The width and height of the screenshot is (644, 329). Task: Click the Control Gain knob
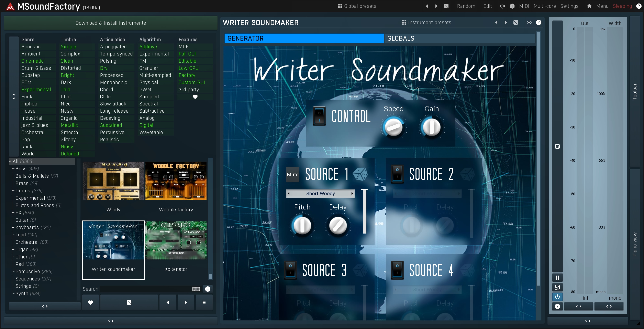click(x=432, y=127)
